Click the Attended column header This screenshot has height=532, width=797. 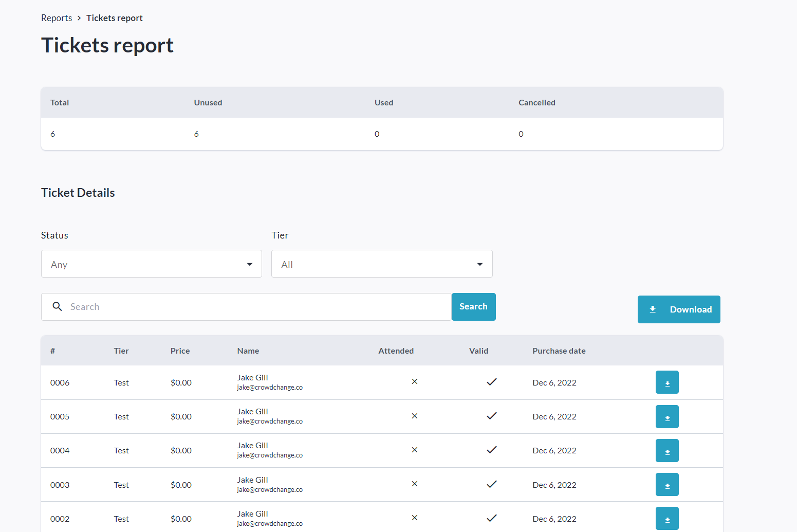tap(396, 351)
